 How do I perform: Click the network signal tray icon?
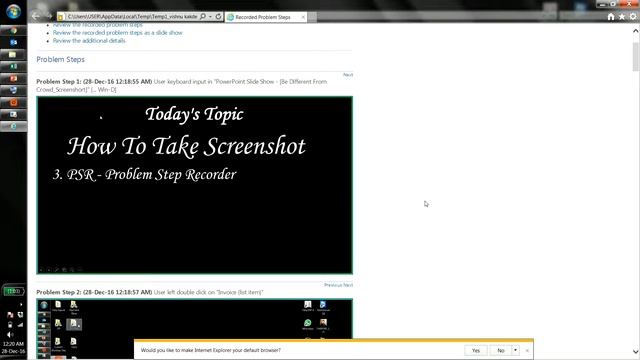pos(20,325)
